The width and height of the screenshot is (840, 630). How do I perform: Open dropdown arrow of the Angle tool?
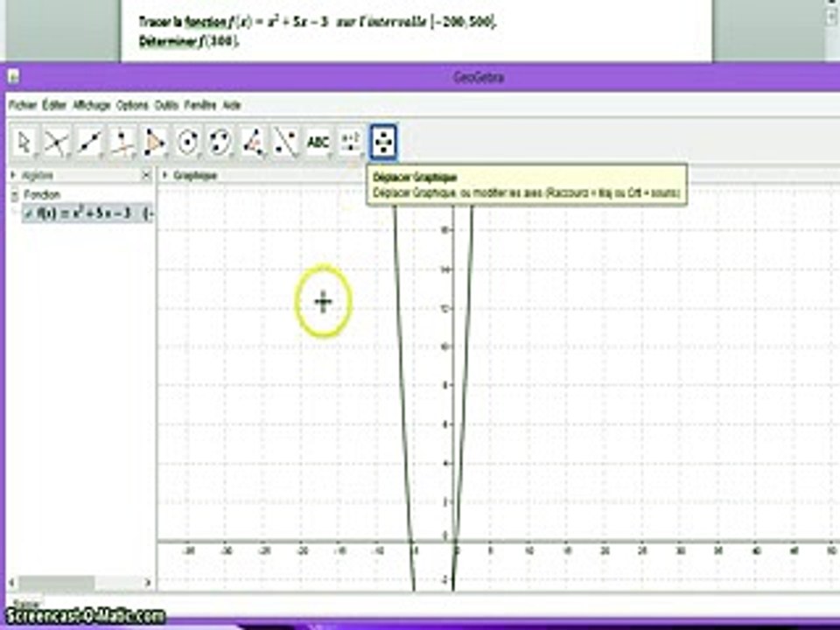(264, 156)
